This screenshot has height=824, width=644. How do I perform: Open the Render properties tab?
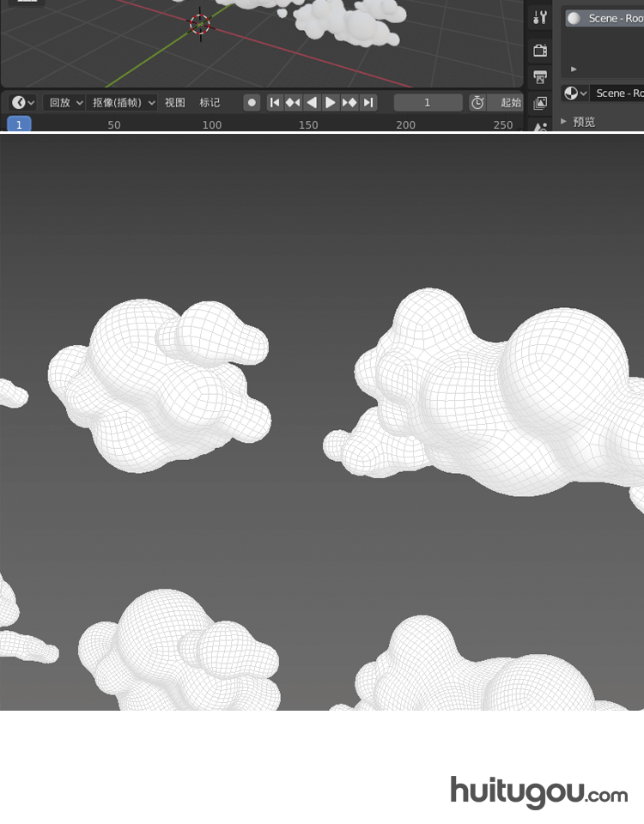540,51
